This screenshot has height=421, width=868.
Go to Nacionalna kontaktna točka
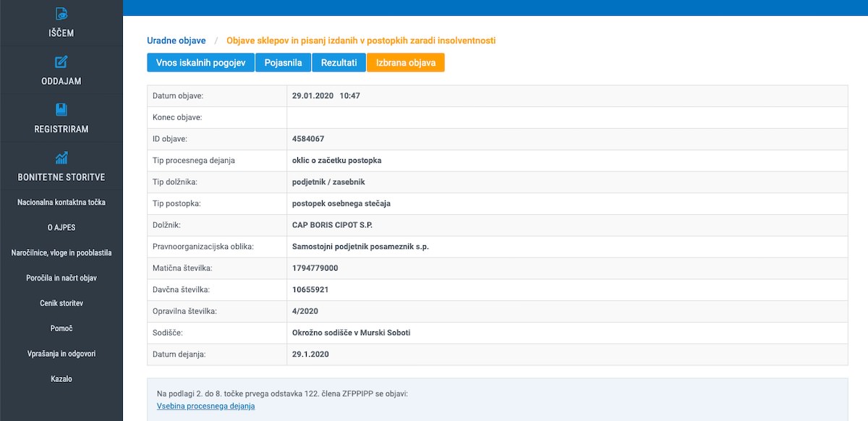(61, 203)
